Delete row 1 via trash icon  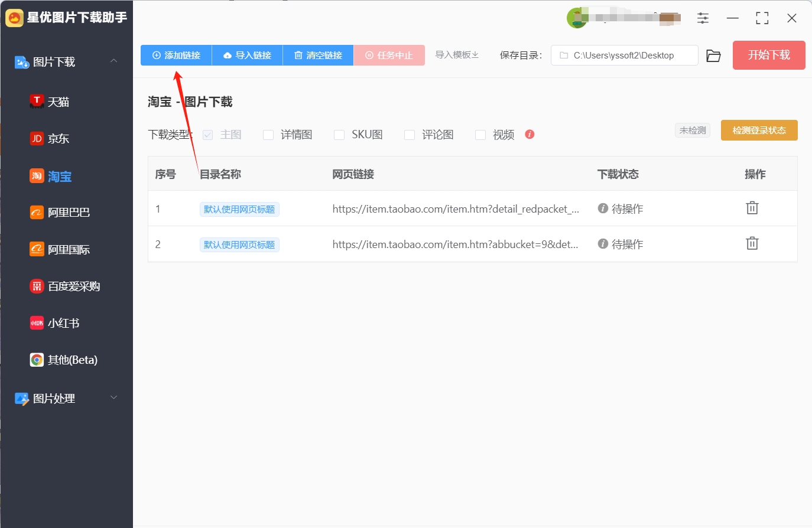tap(752, 208)
